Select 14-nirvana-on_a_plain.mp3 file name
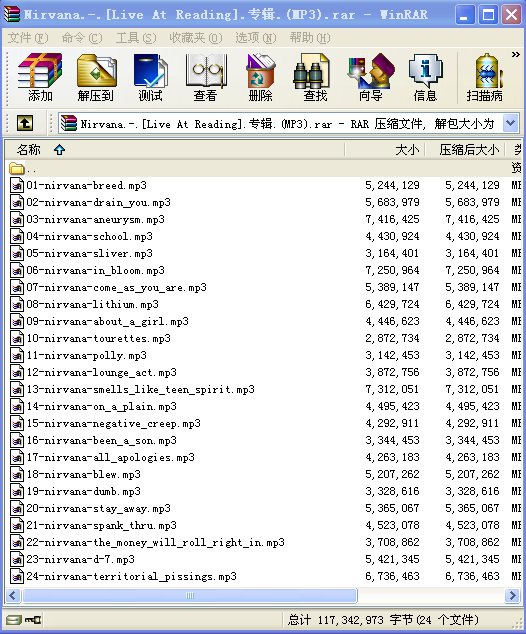Image resolution: width=526 pixels, height=634 pixels. click(101, 406)
